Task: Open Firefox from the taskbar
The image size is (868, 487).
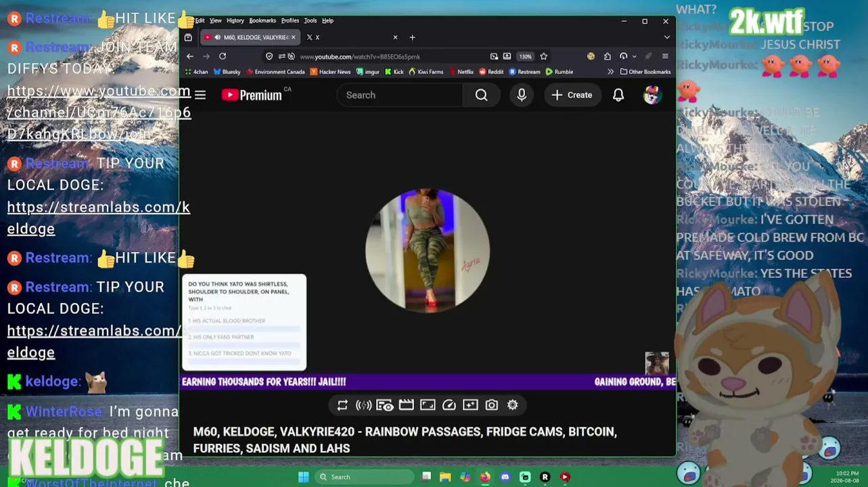Action: [x=485, y=477]
